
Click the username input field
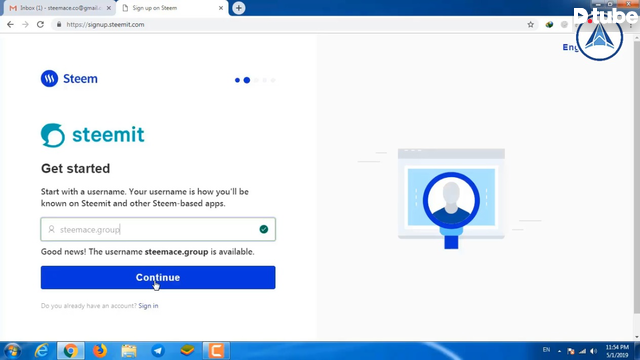coord(158,229)
